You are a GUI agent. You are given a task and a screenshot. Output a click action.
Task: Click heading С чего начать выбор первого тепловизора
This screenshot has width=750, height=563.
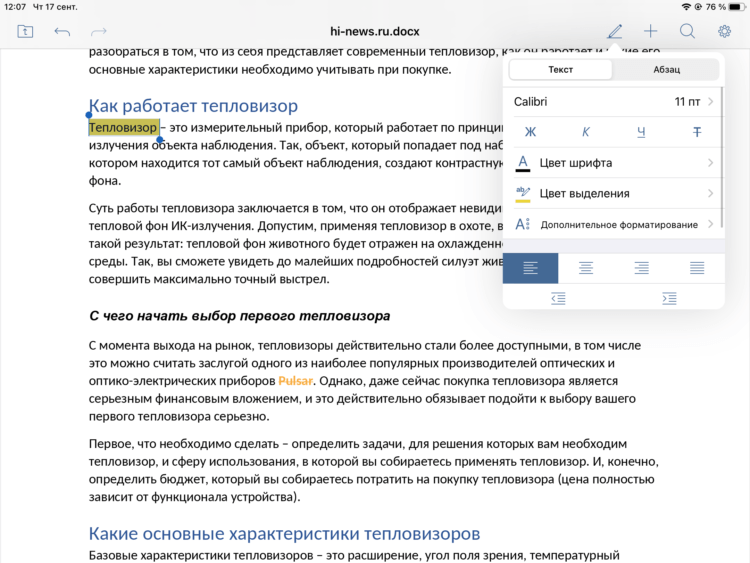pyautogui.click(x=240, y=316)
